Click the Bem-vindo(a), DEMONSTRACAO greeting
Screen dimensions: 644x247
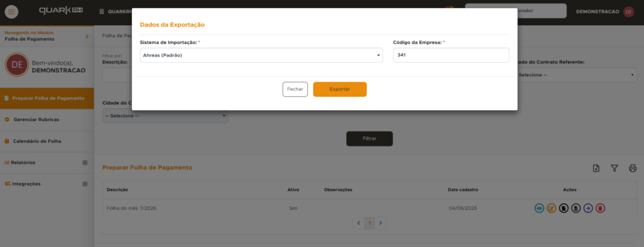click(x=58, y=67)
